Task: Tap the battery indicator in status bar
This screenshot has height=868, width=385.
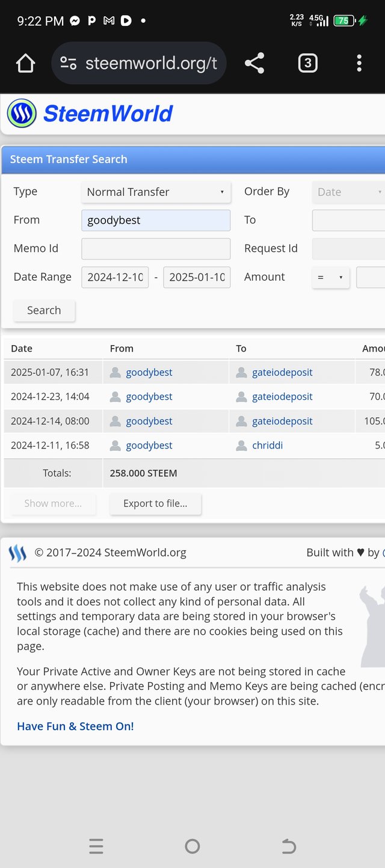Action: pos(343,20)
